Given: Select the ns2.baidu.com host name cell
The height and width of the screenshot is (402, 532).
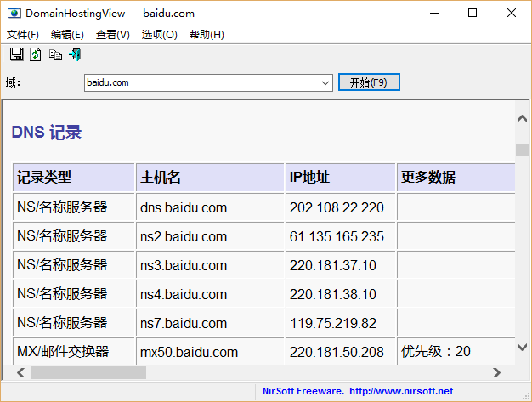Looking at the screenshot, I should click(x=210, y=236).
